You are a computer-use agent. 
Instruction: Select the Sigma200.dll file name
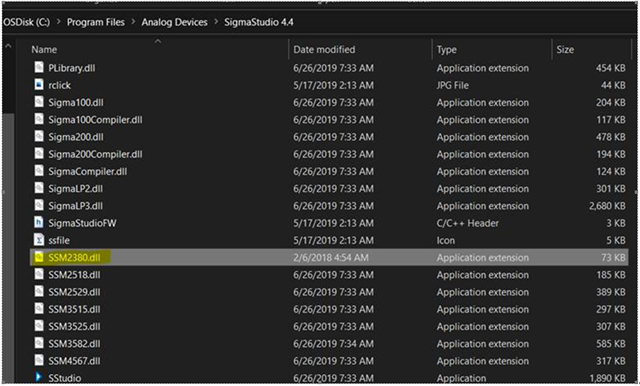tap(76, 137)
